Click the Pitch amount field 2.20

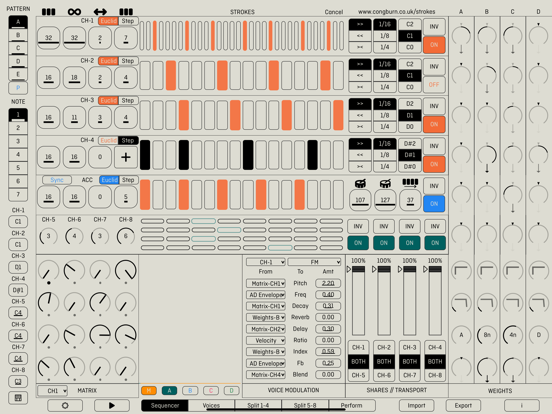(328, 283)
